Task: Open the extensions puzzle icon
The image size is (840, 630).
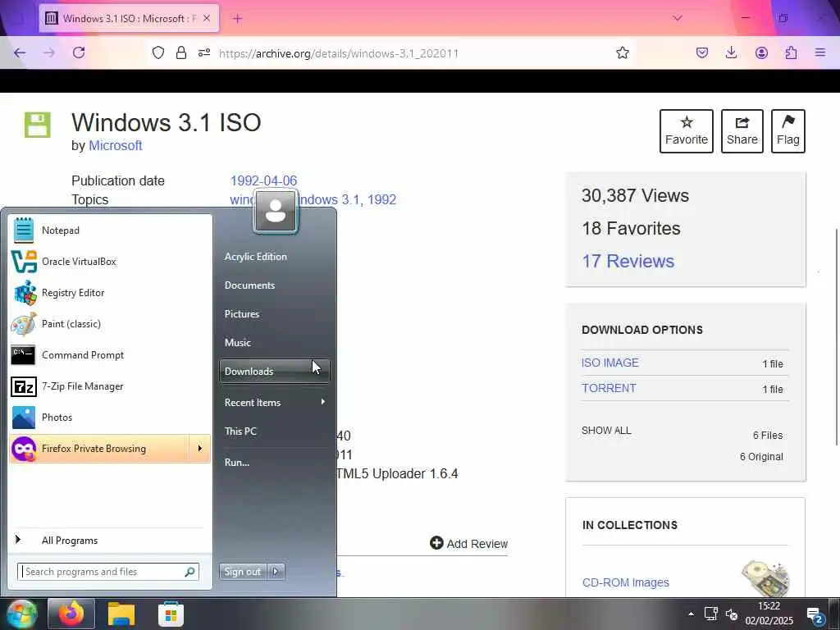Action: (x=791, y=52)
